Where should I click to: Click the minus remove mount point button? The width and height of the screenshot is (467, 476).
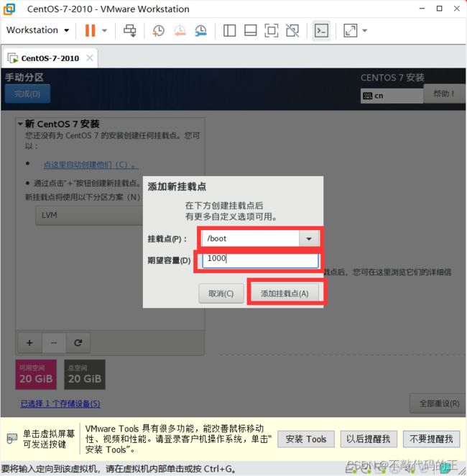click(x=54, y=343)
